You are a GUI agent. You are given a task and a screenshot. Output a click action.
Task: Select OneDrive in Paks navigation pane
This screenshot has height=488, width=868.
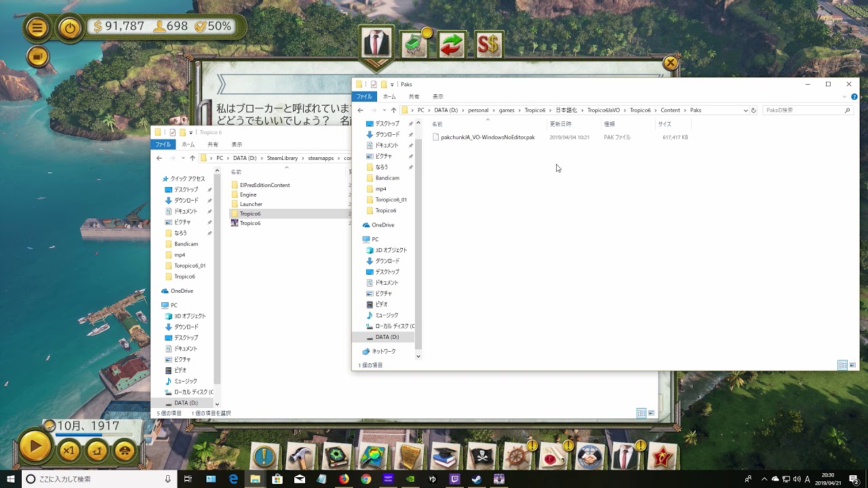coord(382,225)
